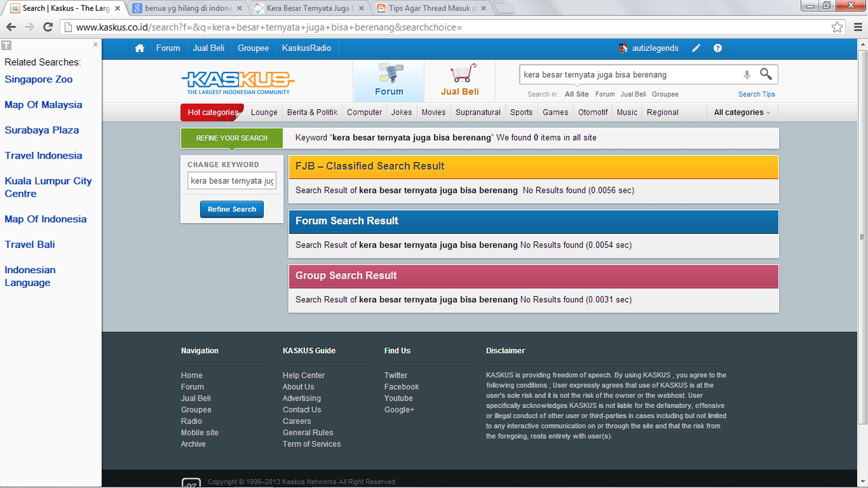
Task: Select the Otomotif category
Action: pyautogui.click(x=593, y=113)
